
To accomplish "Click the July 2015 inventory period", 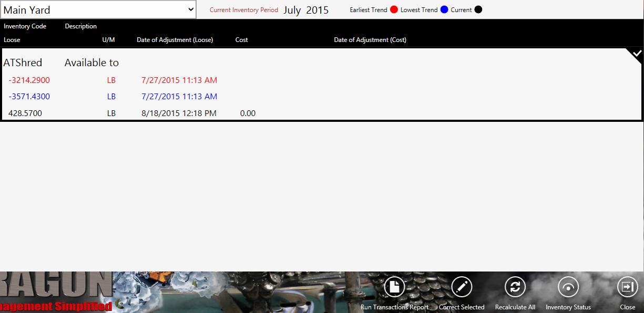I will [x=306, y=10].
